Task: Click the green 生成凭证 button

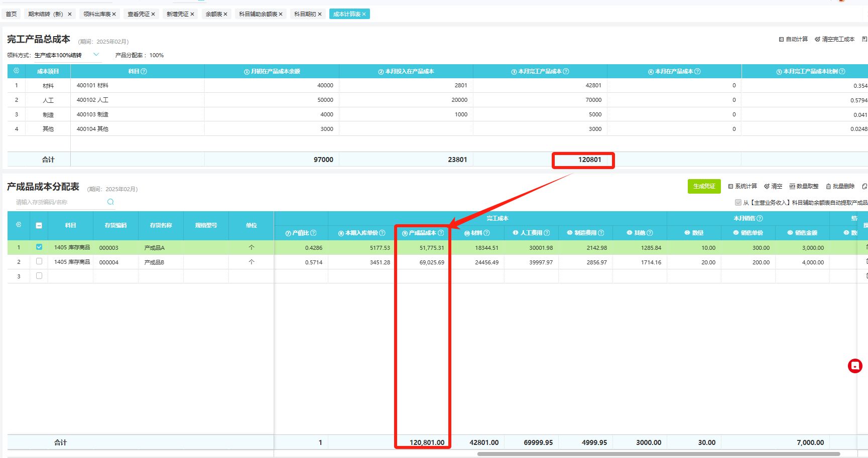Action: pyautogui.click(x=704, y=187)
